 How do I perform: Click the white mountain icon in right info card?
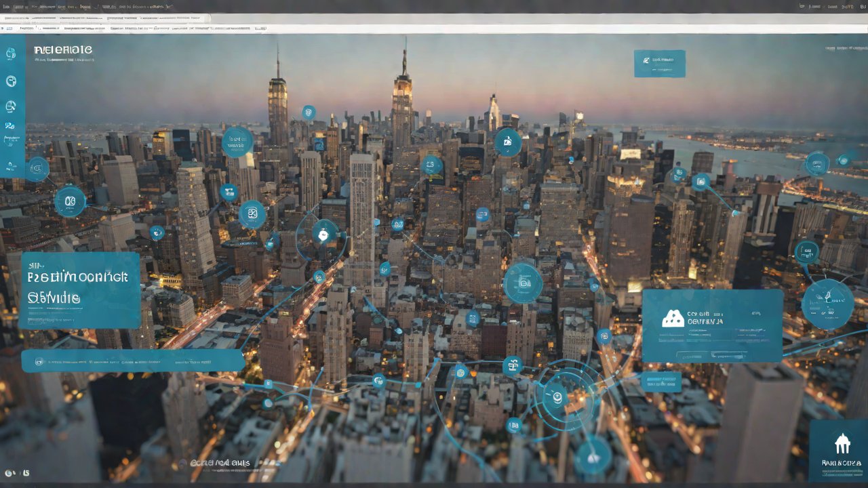point(673,319)
